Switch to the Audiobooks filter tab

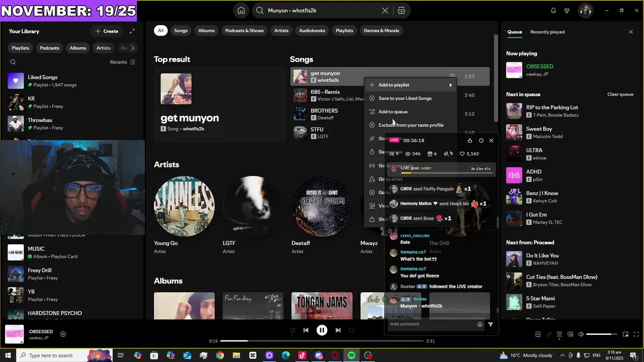coord(312,31)
